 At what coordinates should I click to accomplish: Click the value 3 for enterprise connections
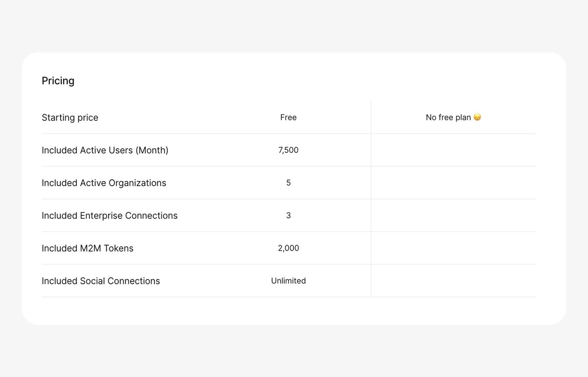coord(288,215)
